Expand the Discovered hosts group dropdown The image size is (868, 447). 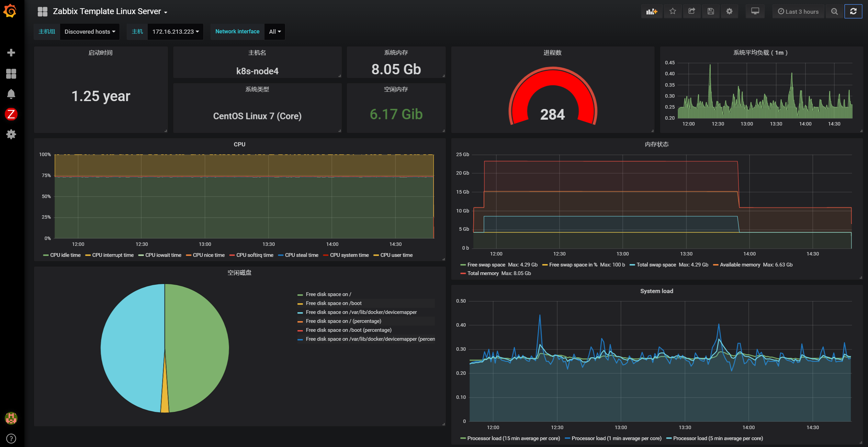click(90, 32)
